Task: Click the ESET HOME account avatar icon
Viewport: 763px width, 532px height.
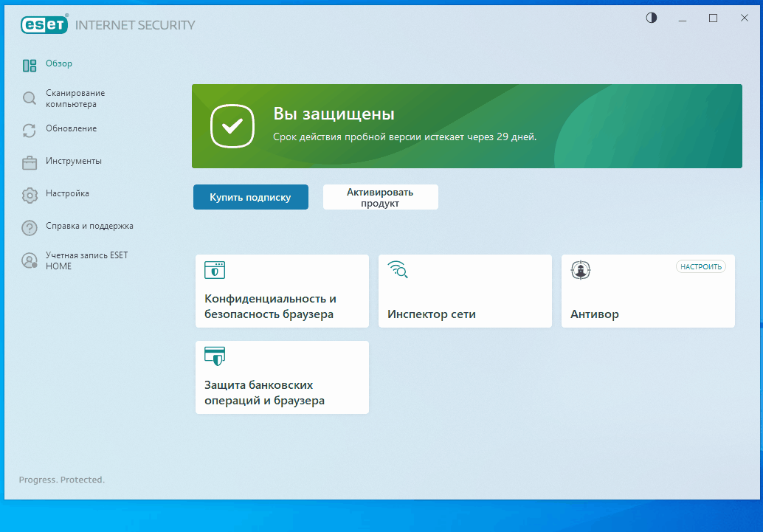Action: point(30,260)
